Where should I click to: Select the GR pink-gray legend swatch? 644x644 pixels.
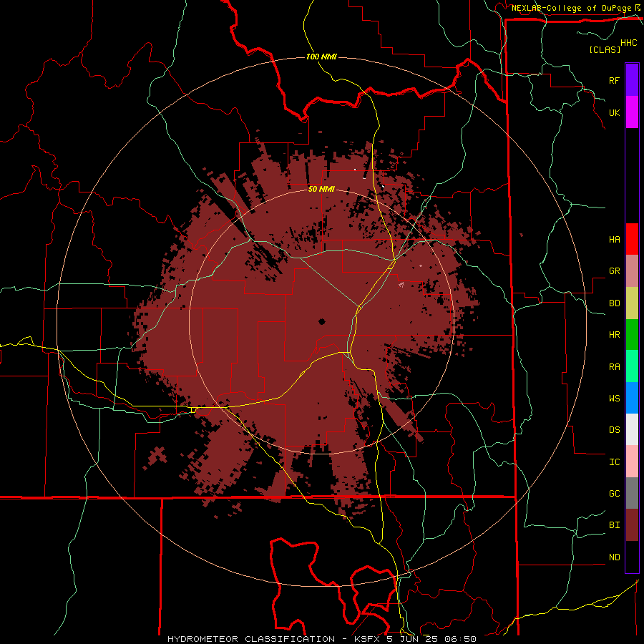click(632, 270)
